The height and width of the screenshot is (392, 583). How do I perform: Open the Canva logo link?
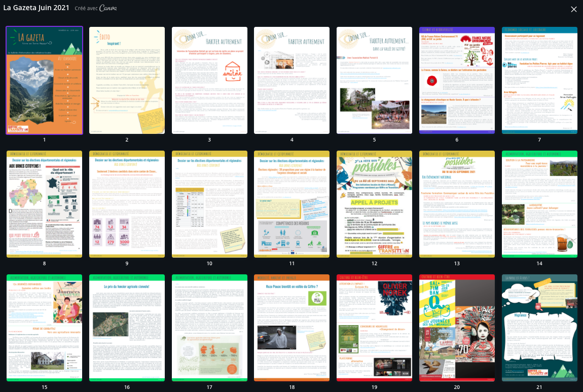[x=108, y=8]
